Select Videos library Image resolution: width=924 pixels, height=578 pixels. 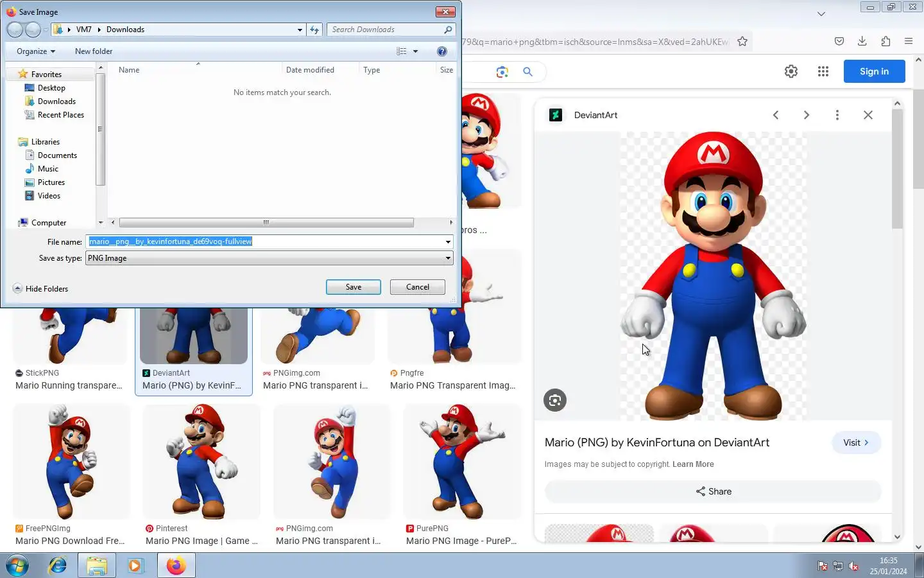pyautogui.click(x=49, y=196)
